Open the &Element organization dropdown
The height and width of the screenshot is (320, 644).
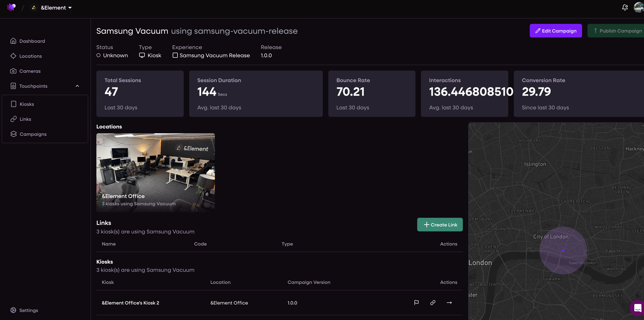[56, 7]
